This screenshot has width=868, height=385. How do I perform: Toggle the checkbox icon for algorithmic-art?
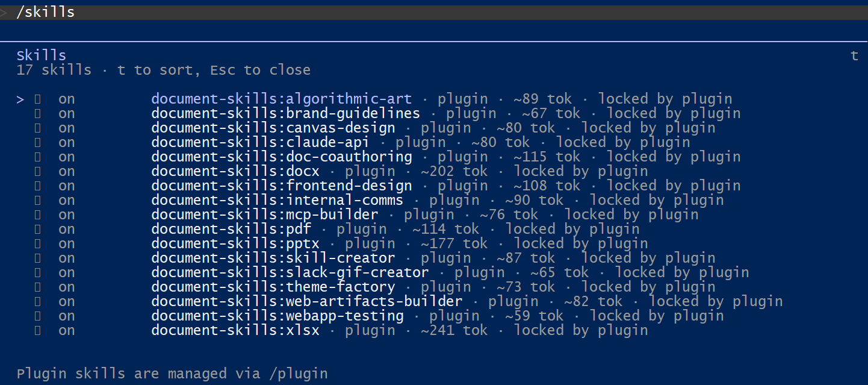37,99
